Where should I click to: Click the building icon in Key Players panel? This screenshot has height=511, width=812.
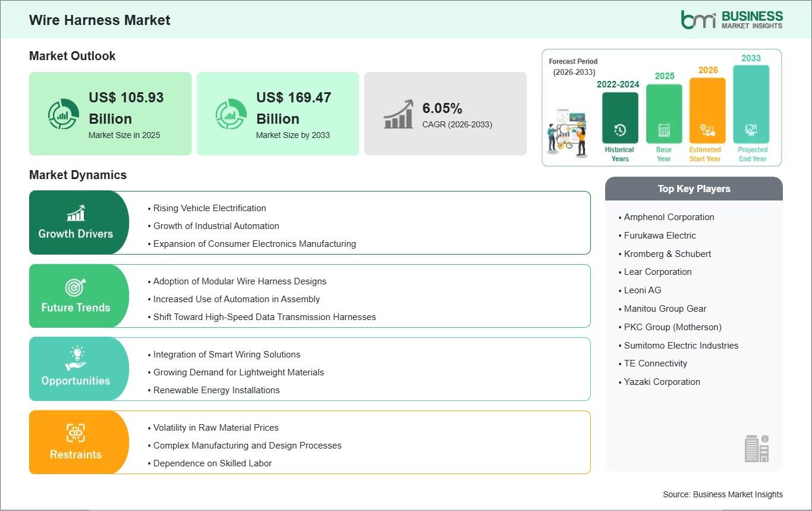(x=757, y=448)
